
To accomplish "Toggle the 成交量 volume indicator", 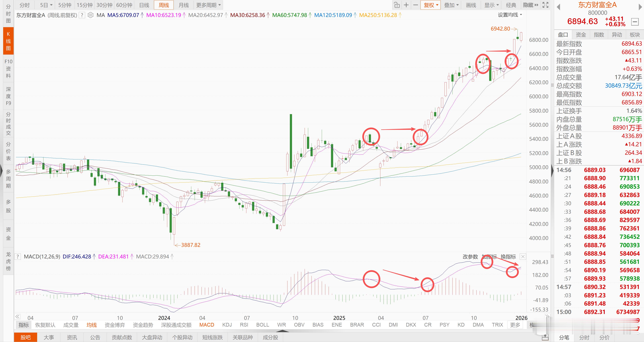I will (x=71, y=325).
